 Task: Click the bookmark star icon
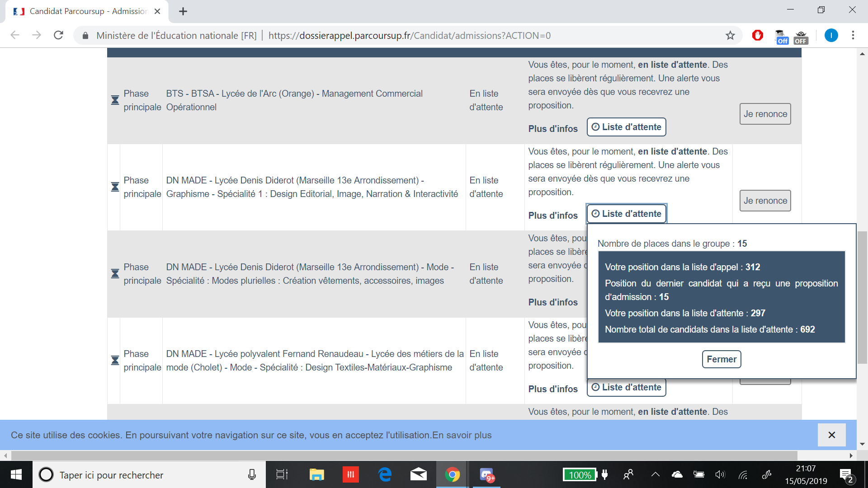(x=730, y=35)
